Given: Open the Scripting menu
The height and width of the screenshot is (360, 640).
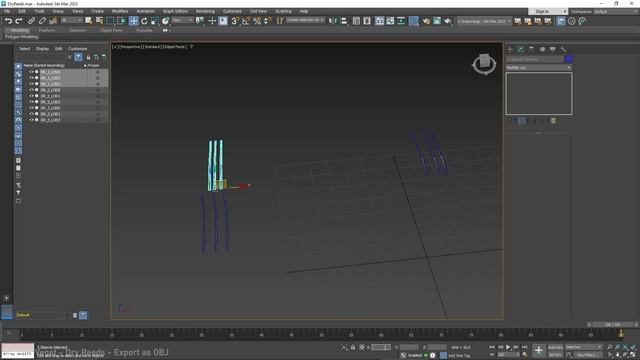Looking at the screenshot, I should click(283, 11).
